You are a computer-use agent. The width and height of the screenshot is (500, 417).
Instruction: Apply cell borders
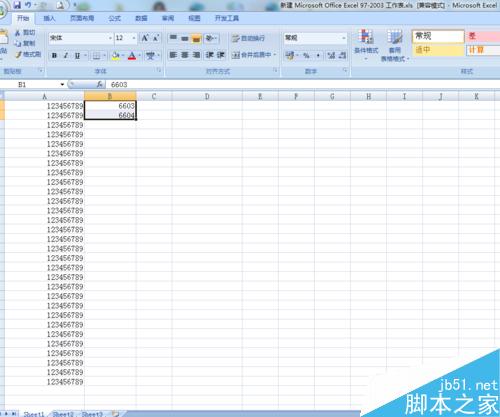(x=97, y=56)
